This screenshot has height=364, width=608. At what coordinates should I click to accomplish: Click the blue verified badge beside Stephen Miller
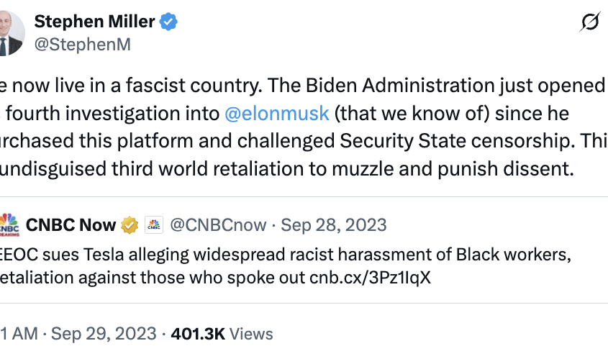[168, 22]
